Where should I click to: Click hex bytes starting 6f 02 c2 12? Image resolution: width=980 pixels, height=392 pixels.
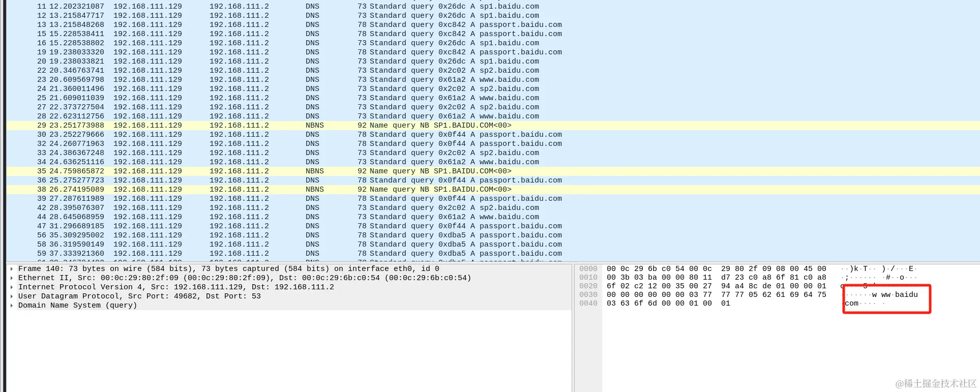[x=717, y=286]
